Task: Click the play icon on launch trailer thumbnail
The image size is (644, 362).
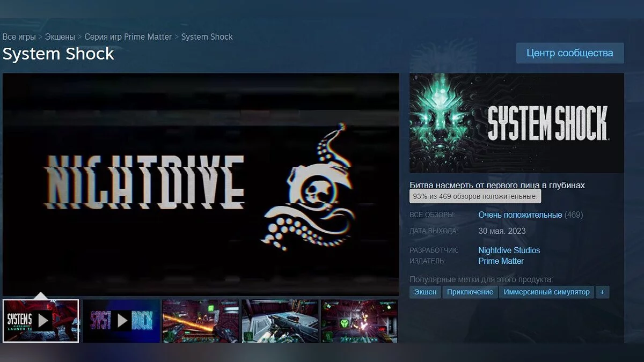Action: [42, 321]
